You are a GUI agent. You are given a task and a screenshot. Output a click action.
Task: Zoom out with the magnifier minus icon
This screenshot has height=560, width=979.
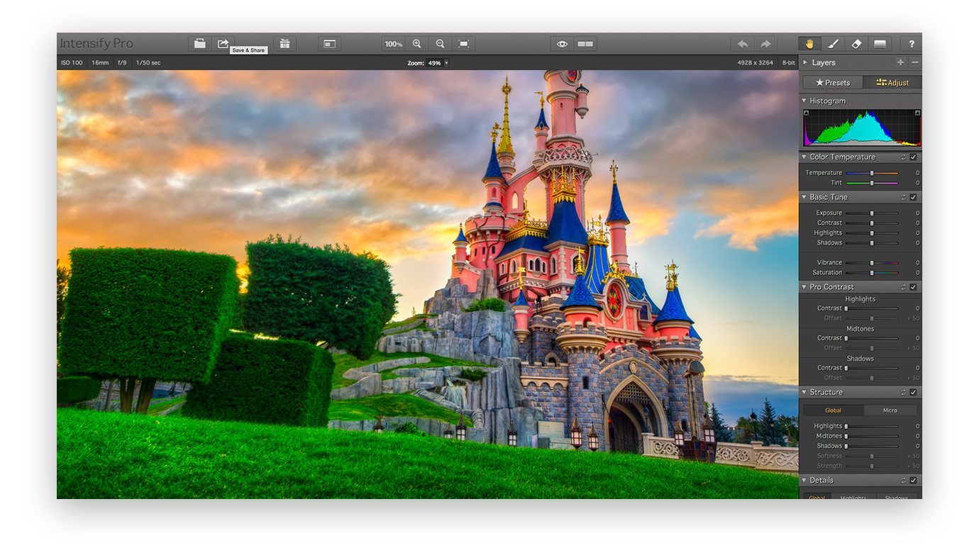pos(441,44)
